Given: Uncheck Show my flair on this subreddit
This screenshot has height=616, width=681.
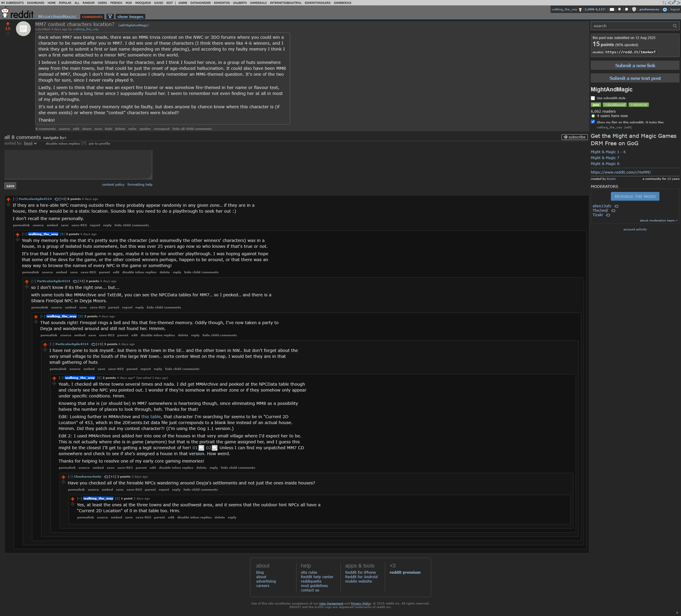Looking at the screenshot, I should [x=593, y=122].
